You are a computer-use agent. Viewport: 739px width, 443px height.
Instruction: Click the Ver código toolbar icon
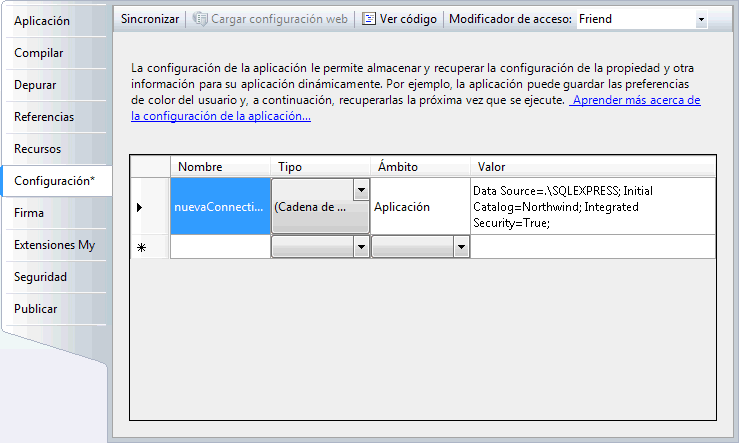(x=369, y=19)
